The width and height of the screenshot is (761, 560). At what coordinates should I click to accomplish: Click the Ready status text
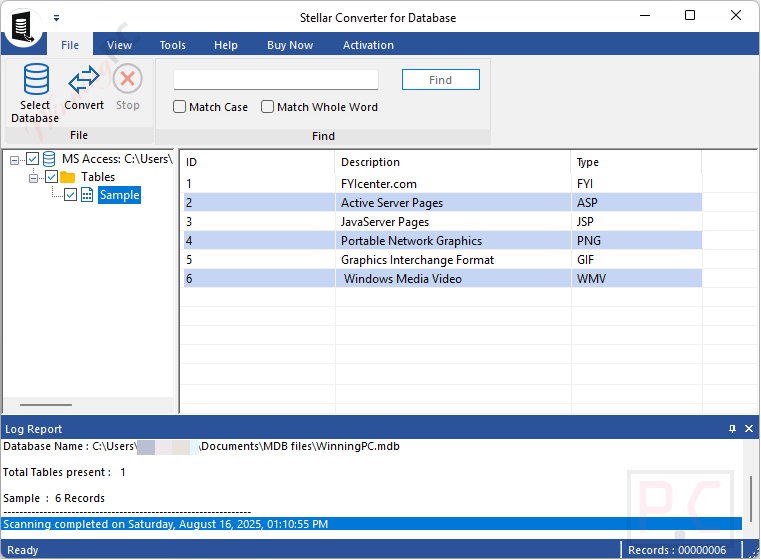click(x=23, y=550)
